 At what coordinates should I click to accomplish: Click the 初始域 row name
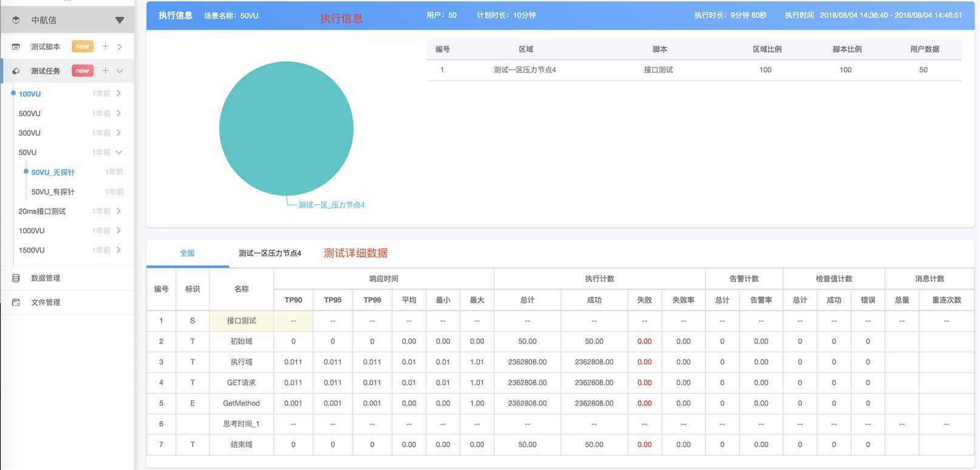point(242,341)
